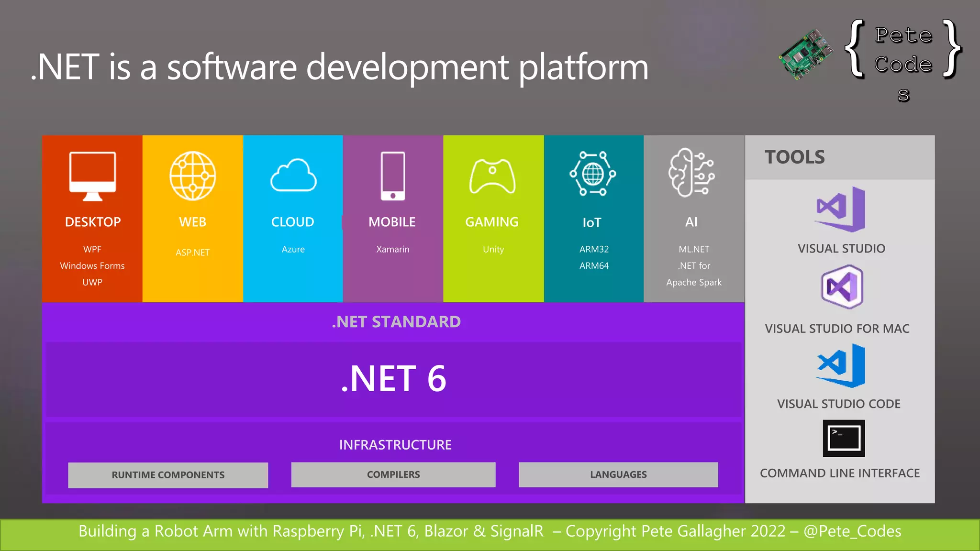Select the Cloud icon above Azure

(x=293, y=176)
